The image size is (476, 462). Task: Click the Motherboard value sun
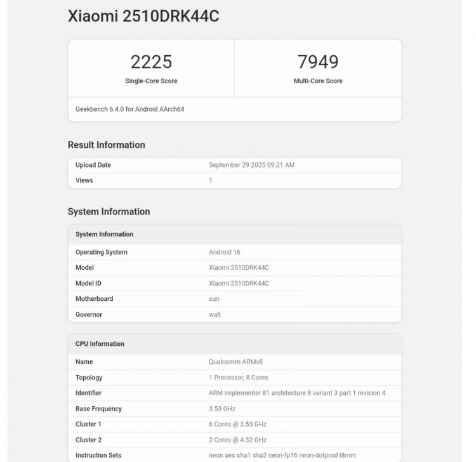[214, 299]
